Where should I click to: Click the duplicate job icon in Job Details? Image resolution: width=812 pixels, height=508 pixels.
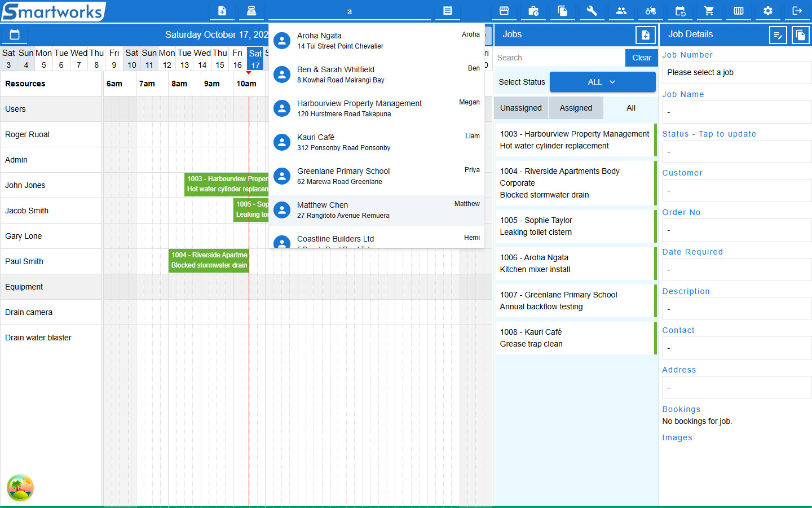pos(801,35)
